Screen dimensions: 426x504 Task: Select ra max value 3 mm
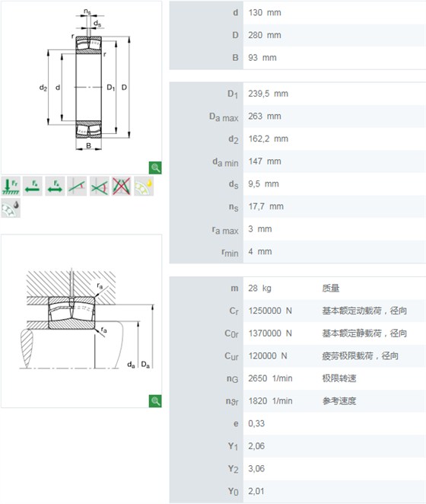coord(260,229)
